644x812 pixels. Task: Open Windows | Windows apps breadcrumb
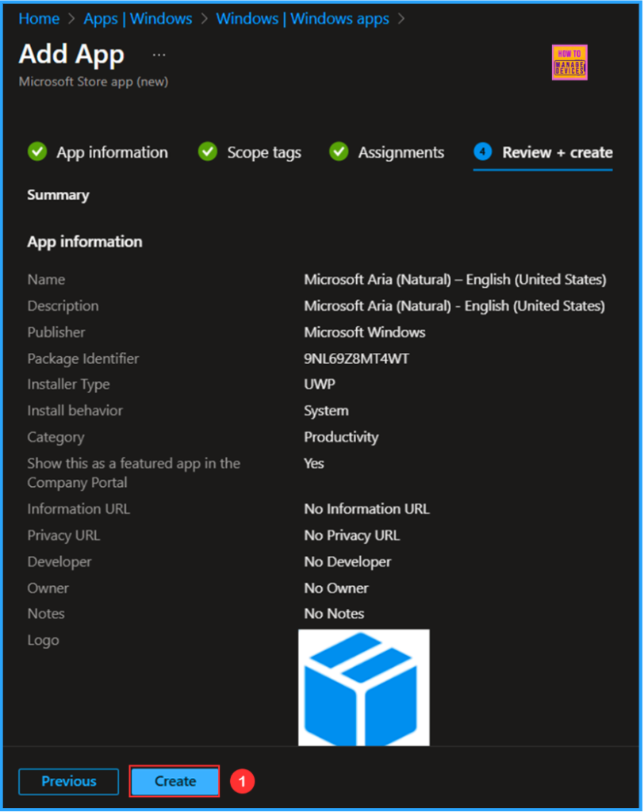(x=302, y=18)
